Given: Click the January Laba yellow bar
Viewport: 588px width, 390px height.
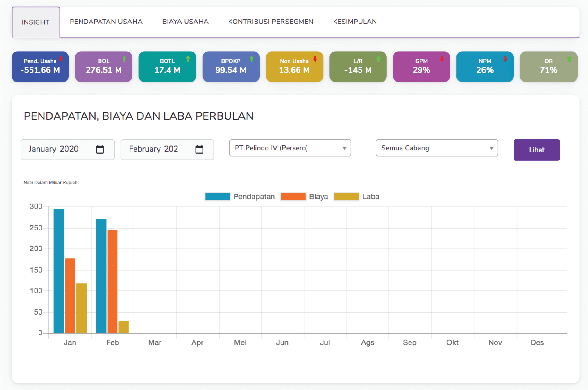Looking at the screenshot, I should coord(81,308).
